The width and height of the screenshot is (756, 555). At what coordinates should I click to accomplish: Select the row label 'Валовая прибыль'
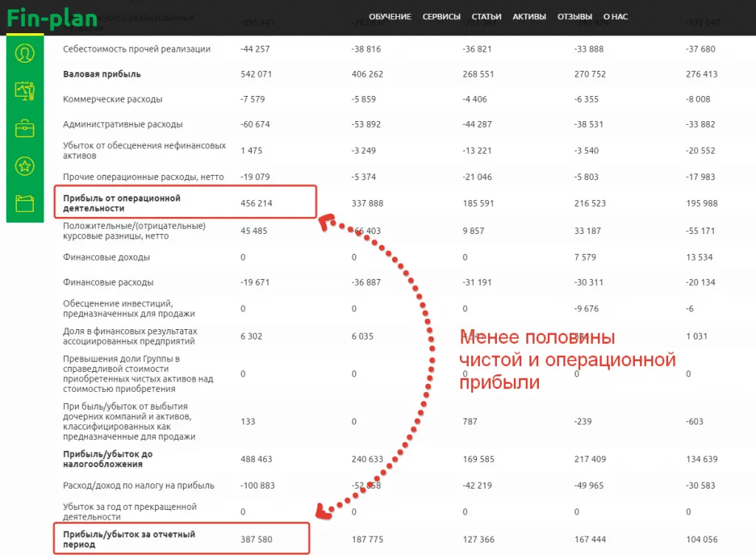coord(102,75)
